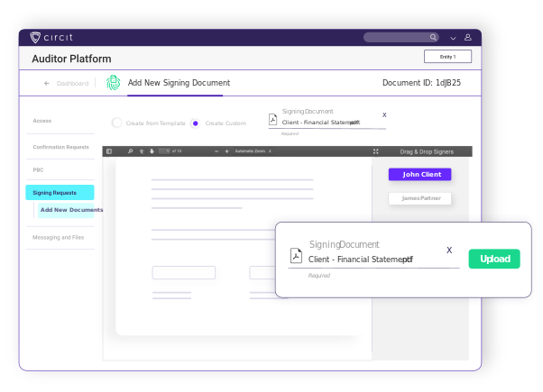Click the search magnifier in PDF toolbar
543x392 pixels.
(x=130, y=151)
